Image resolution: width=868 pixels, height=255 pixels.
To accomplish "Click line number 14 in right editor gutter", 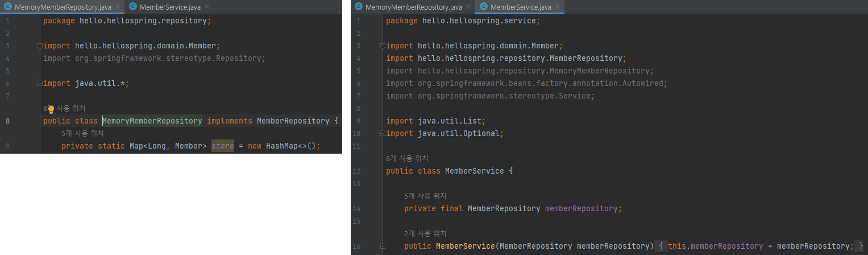I will (x=357, y=208).
